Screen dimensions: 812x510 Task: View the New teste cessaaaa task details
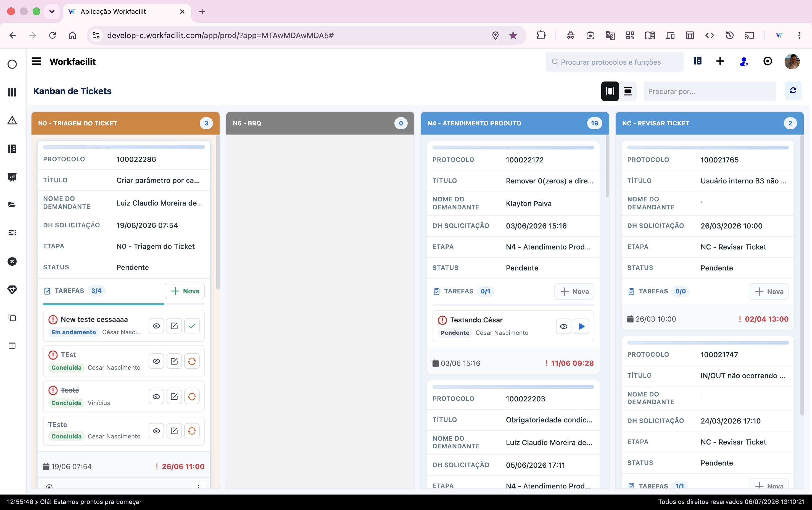[156, 326]
